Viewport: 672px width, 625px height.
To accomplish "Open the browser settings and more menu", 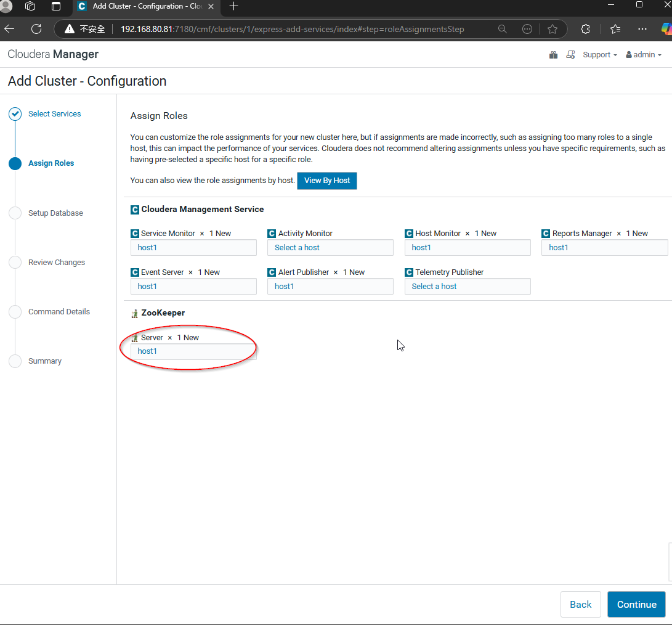I will (x=642, y=29).
